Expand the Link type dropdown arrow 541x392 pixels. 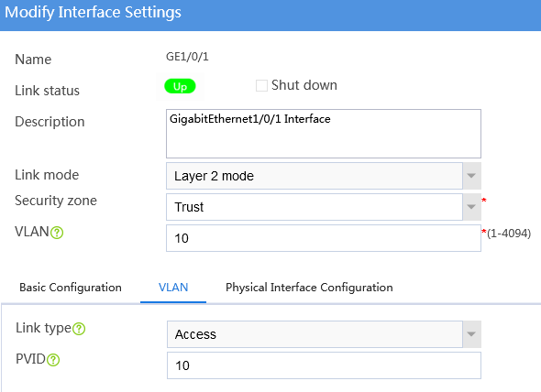(x=471, y=334)
